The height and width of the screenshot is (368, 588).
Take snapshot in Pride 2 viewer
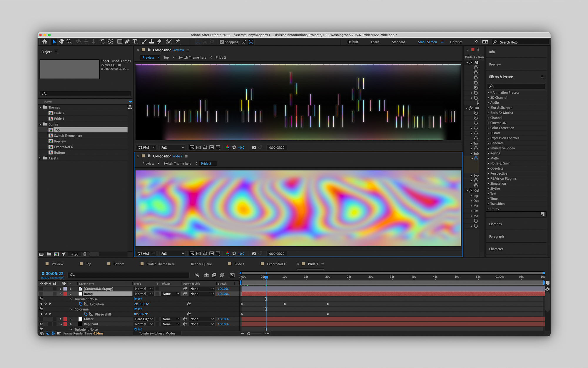tap(253, 253)
